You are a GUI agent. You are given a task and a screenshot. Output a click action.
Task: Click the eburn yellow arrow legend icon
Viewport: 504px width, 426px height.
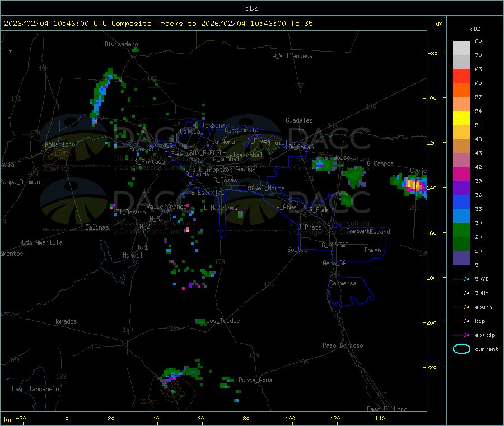click(x=461, y=307)
